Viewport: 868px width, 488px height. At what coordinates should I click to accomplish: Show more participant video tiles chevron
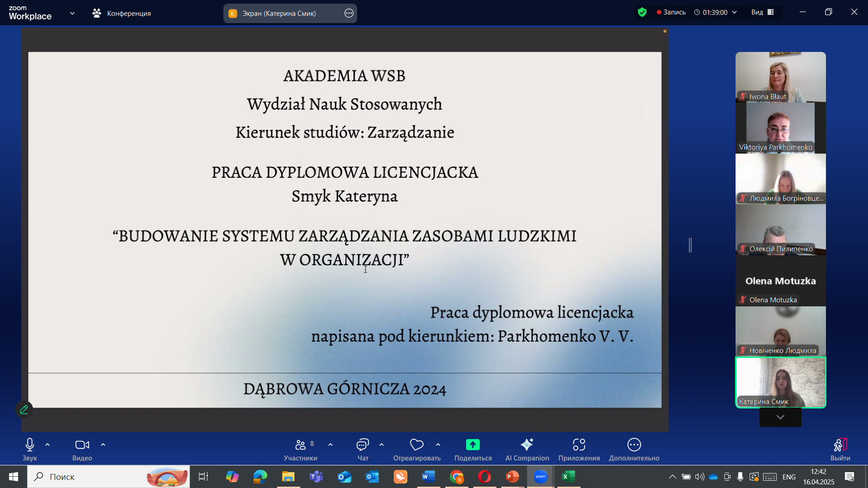click(x=780, y=417)
